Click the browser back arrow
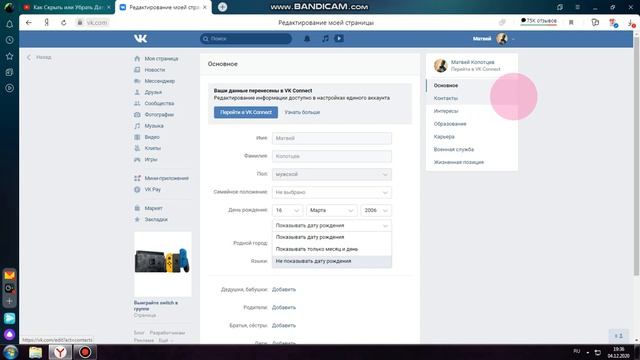This screenshot has width=640, height=360. click(x=29, y=22)
